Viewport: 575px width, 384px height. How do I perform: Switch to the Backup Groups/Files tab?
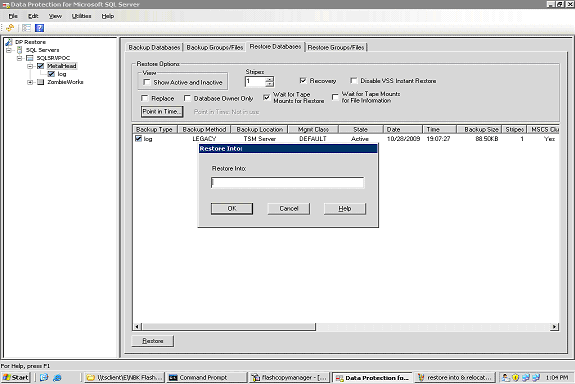pyautogui.click(x=215, y=47)
